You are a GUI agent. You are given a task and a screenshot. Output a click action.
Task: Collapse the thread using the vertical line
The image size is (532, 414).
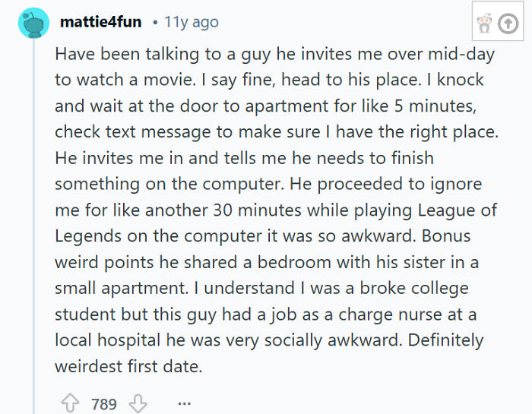click(x=33, y=228)
